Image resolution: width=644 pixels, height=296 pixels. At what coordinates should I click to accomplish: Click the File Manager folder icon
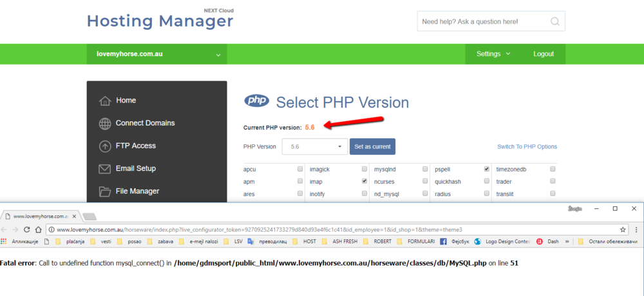click(x=105, y=192)
